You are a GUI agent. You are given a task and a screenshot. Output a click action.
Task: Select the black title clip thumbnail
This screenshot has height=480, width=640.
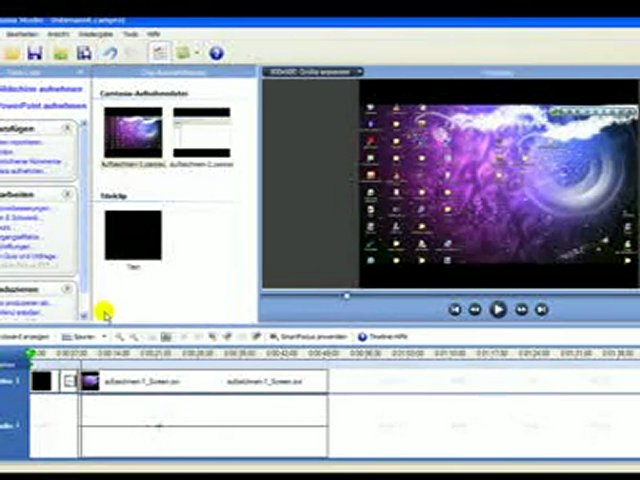pos(132,235)
